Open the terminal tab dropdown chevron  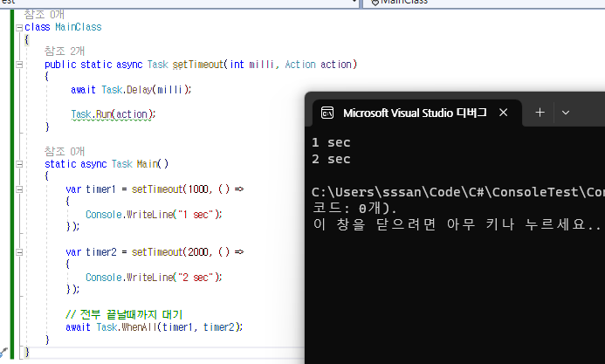coord(566,113)
